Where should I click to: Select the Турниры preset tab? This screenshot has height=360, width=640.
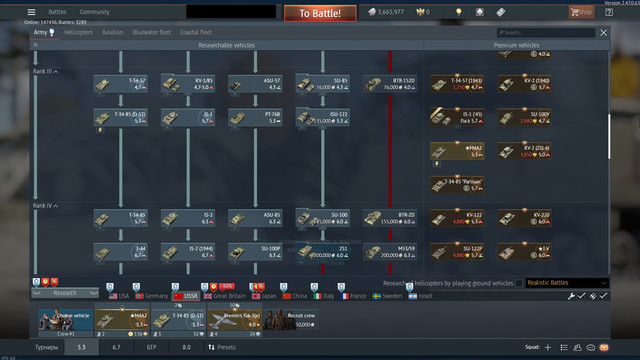(47, 347)
